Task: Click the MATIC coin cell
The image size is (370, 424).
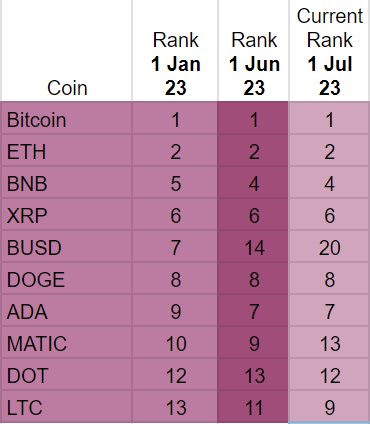Action: coord(67,342)
